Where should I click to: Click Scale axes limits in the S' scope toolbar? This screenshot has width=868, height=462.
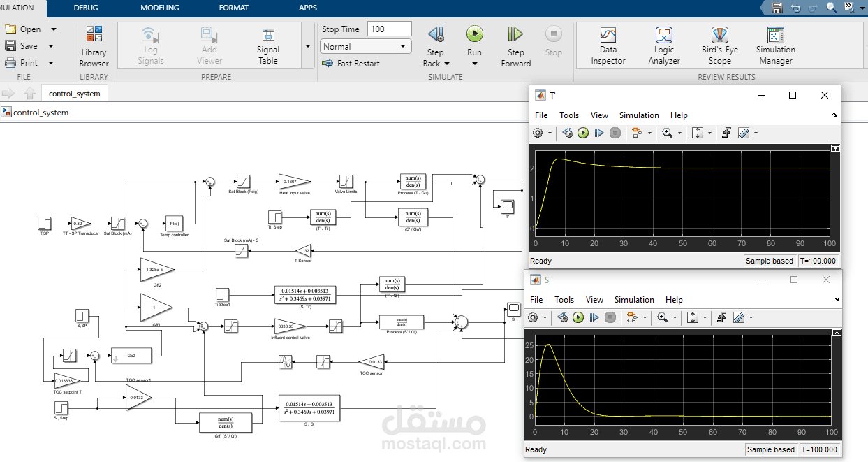pos(693,317)
